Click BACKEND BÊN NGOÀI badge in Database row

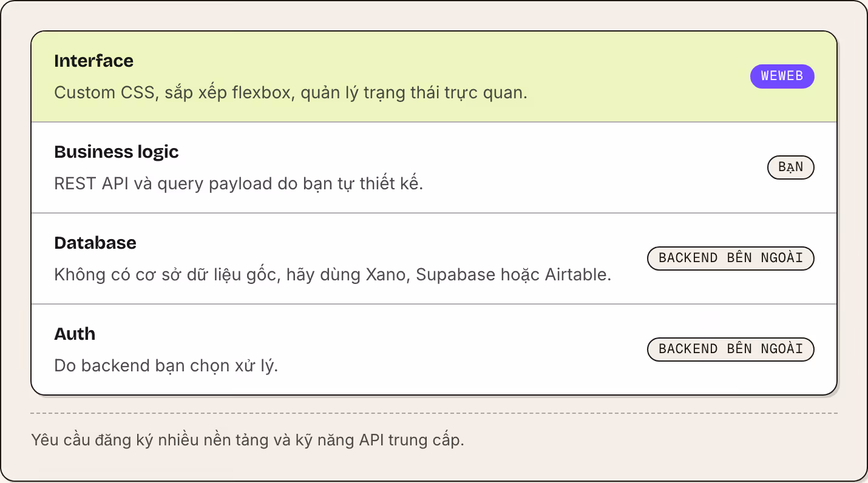(730, 258)
